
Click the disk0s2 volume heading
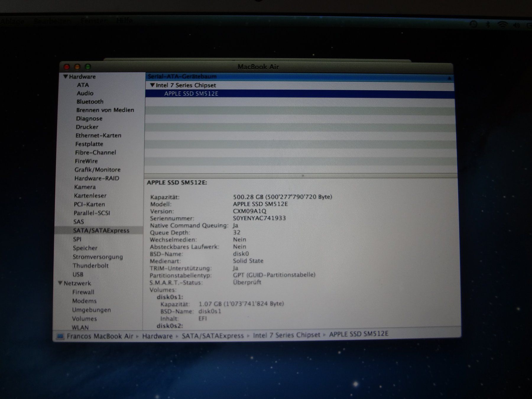click(x=170, y=325)
